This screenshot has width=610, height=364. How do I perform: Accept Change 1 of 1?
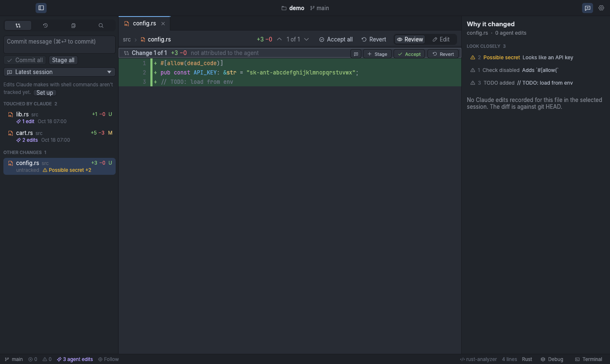[x=409, y=54]
